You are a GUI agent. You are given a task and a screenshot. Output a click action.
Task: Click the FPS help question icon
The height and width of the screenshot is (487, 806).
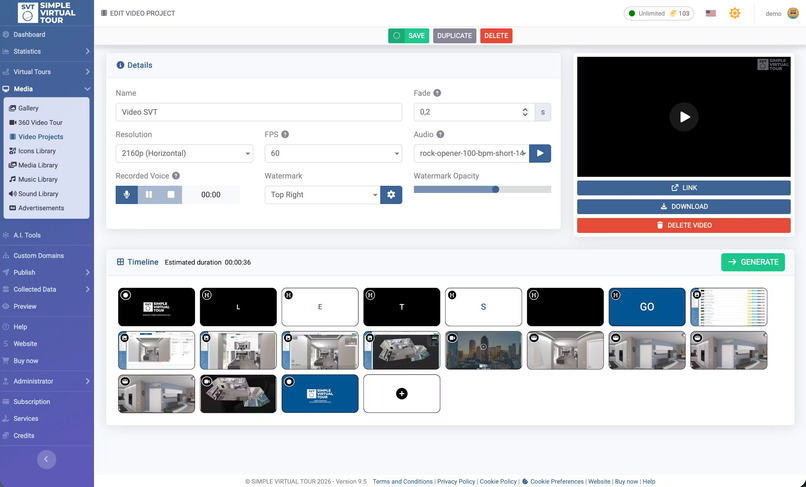(x=285, y=134)
